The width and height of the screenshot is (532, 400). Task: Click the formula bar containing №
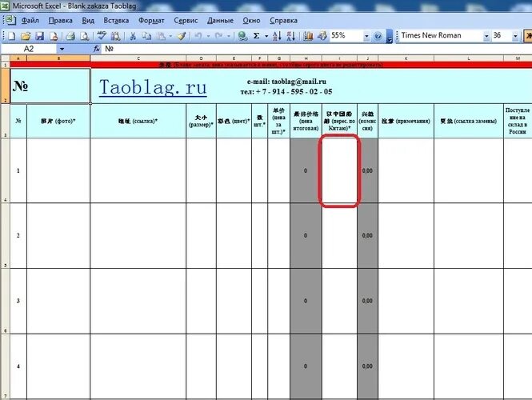coord(317,49)
